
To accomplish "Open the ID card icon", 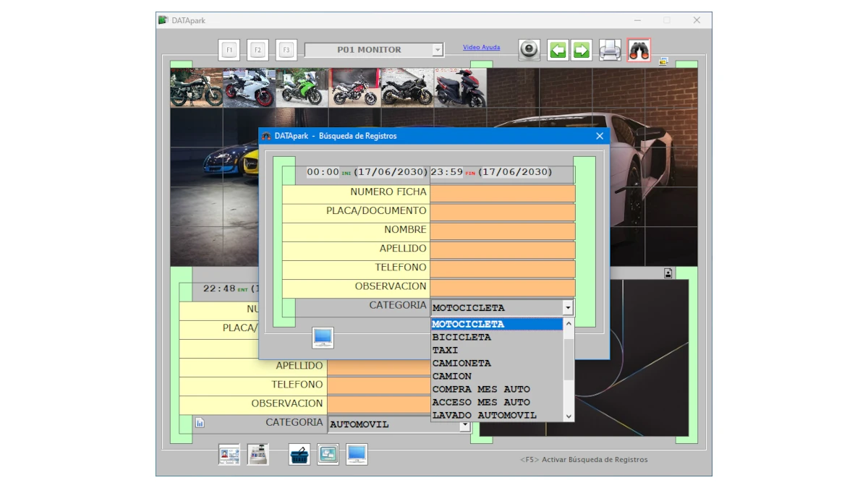I will point(229,455).
